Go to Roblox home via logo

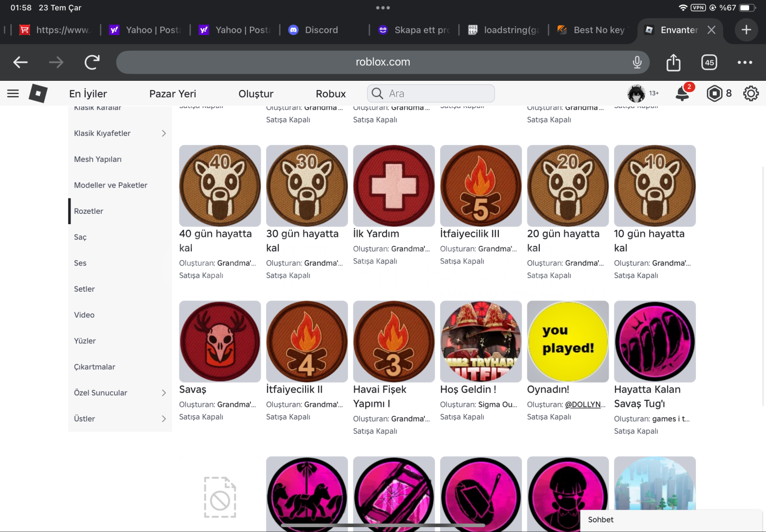click(38, 94)
